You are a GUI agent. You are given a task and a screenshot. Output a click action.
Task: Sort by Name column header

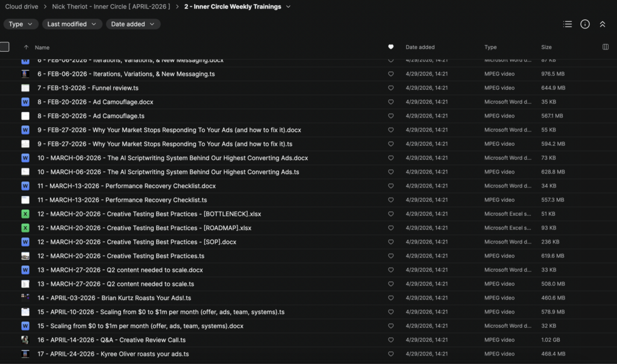point(42,47)
